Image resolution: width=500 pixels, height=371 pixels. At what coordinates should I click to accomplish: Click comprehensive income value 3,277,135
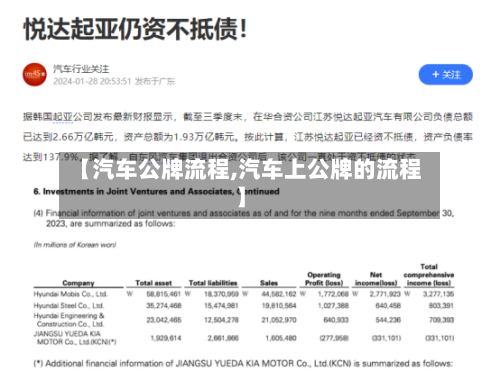click(438, 294)
